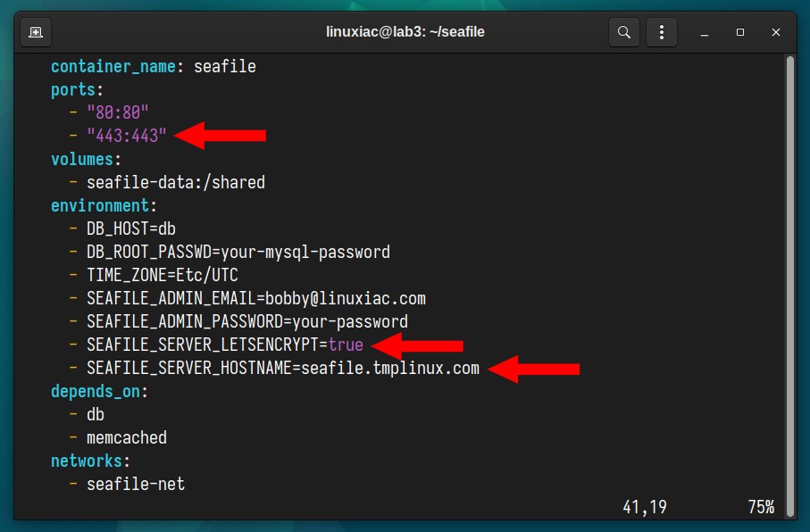Click the vertical scrollbar handle
The width and height of the screenshot is (810, 532).
click(x=789, y=286)
